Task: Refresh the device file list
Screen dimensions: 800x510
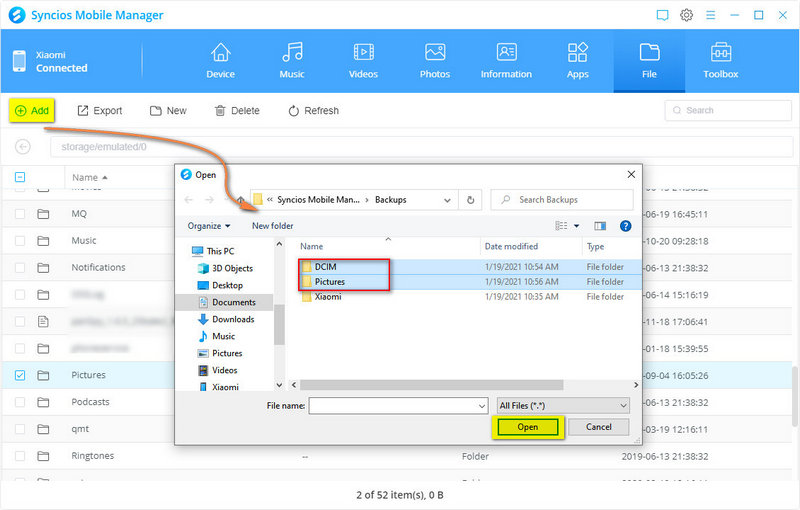Action: coord(313,111)
